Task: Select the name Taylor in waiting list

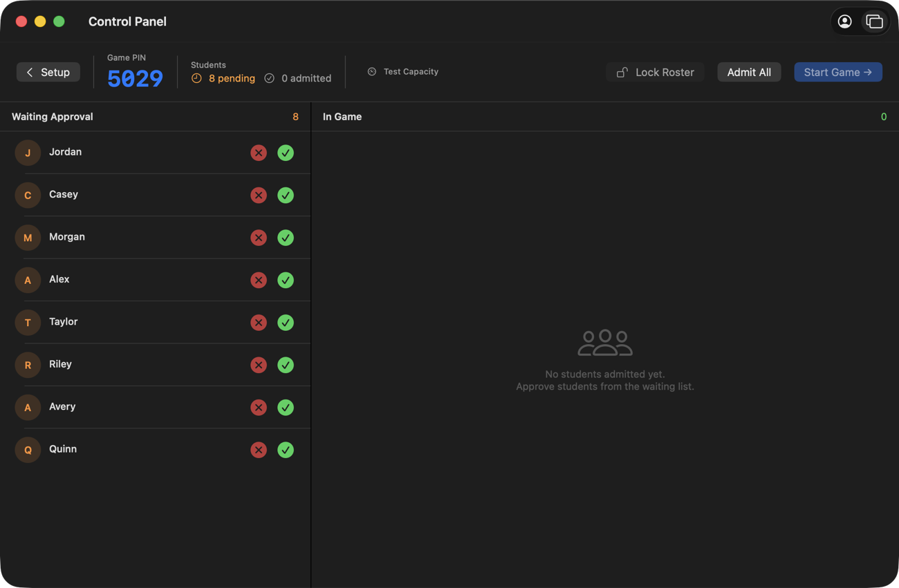Action: click(64, 322)
